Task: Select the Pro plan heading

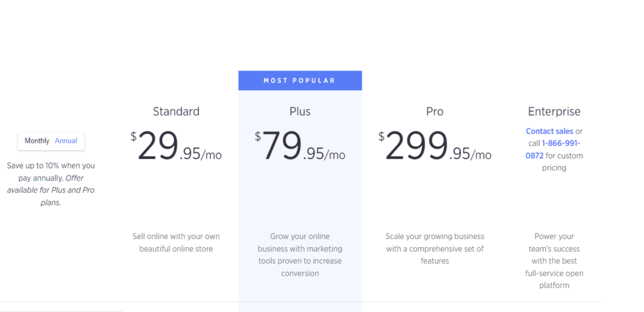Action: coord(435,111)
